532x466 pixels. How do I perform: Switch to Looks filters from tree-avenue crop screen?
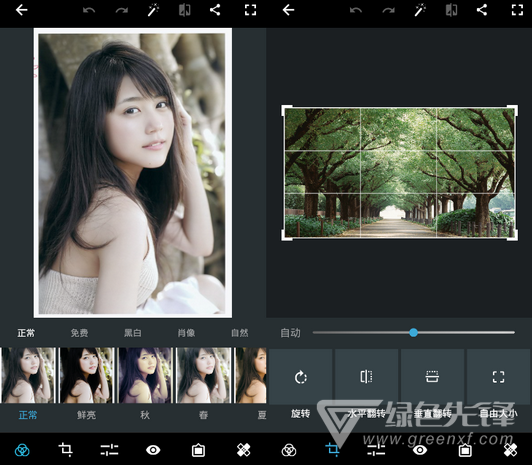coord(289,450)
